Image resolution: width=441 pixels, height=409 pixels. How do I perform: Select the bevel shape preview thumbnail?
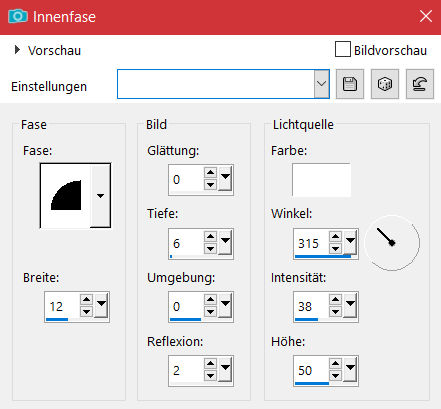66,196
